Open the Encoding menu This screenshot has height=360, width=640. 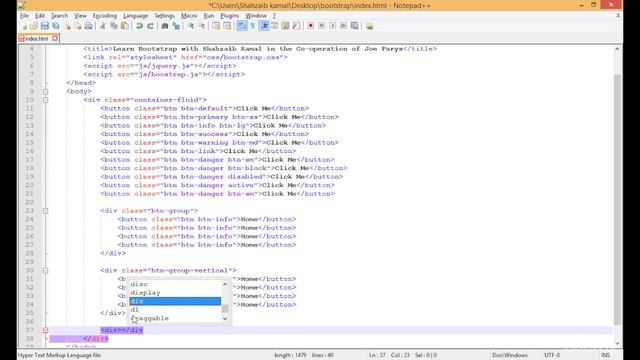pos(104,16)
